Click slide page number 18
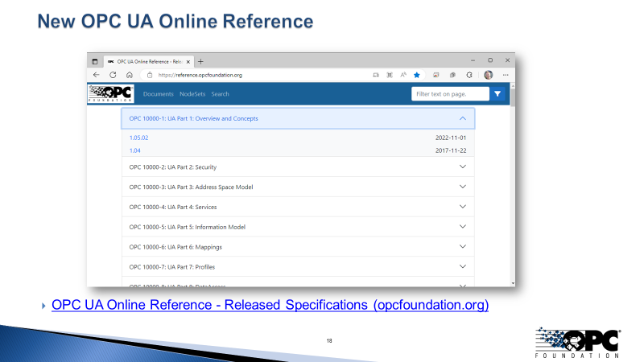This screenshot has width=644, height=362. pos(329,340)
